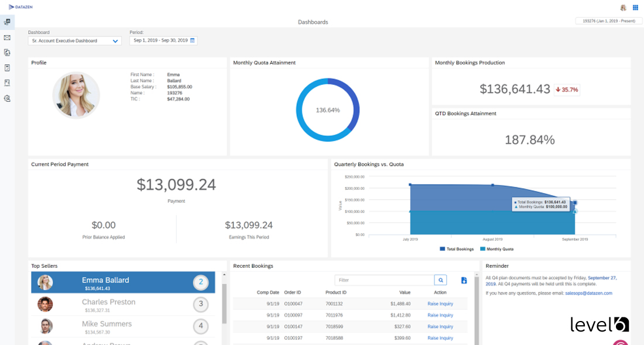
Task: Click the Period date range field
Action: 160,40
